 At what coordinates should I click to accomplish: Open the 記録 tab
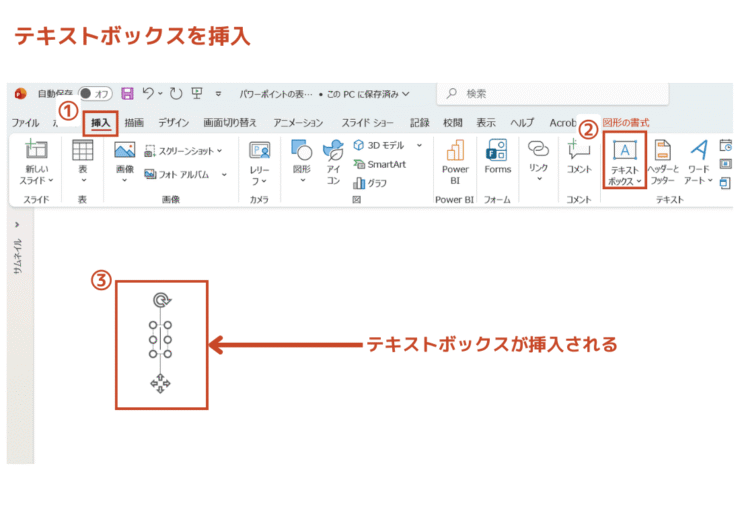click(420, 123)
